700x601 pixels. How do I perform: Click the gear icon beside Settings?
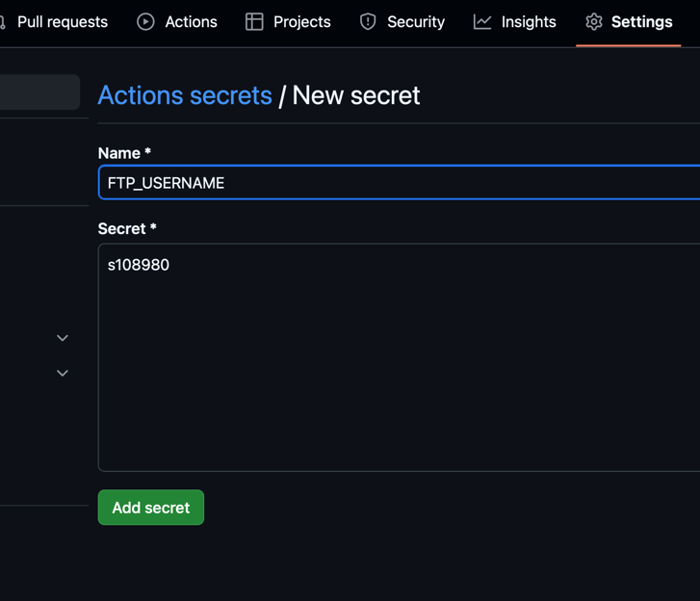click(x=594, y=21)
